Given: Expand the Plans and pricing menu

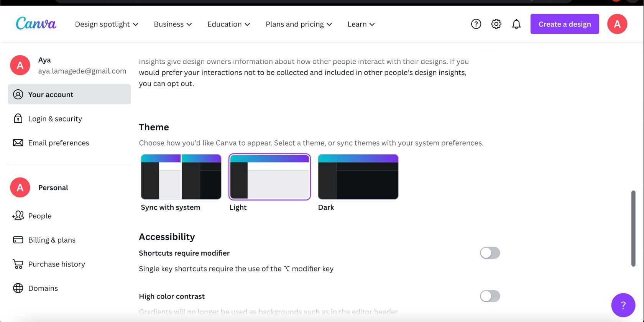Looking at the screenshot, I should coord(299,24).
